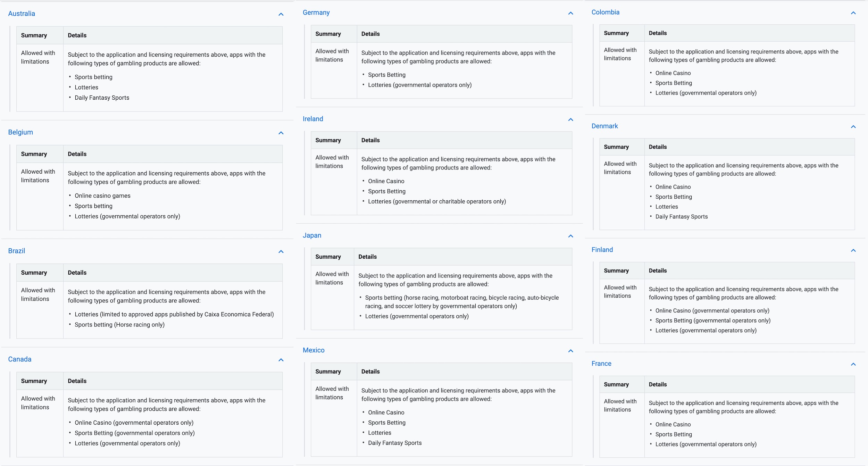
Task: Collapse the France section chevron
Action: coord(853,364)
